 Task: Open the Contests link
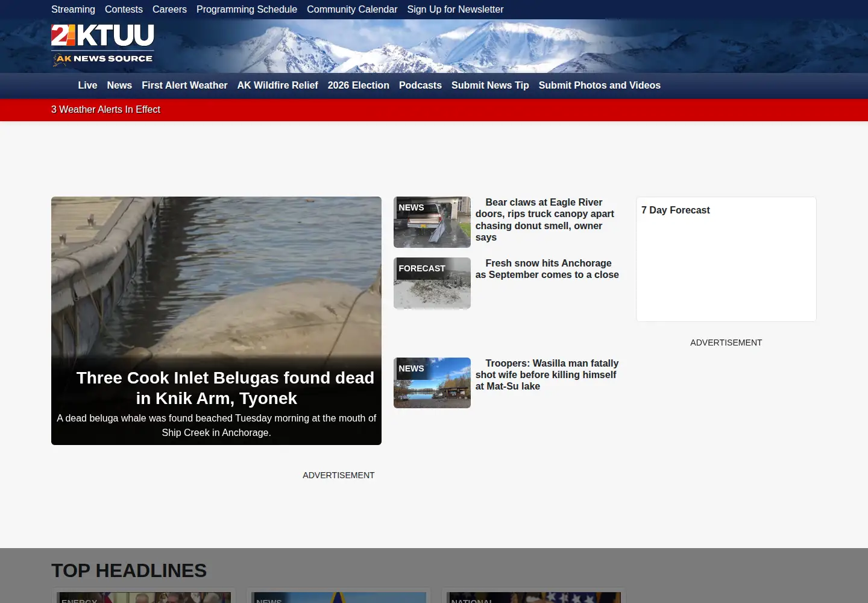coord(124,10)
